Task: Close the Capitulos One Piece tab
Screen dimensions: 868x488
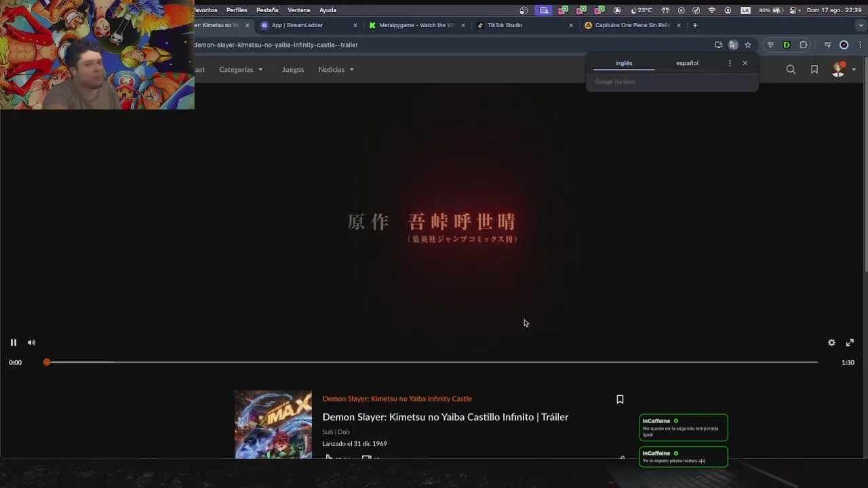Action: point(679,25)
